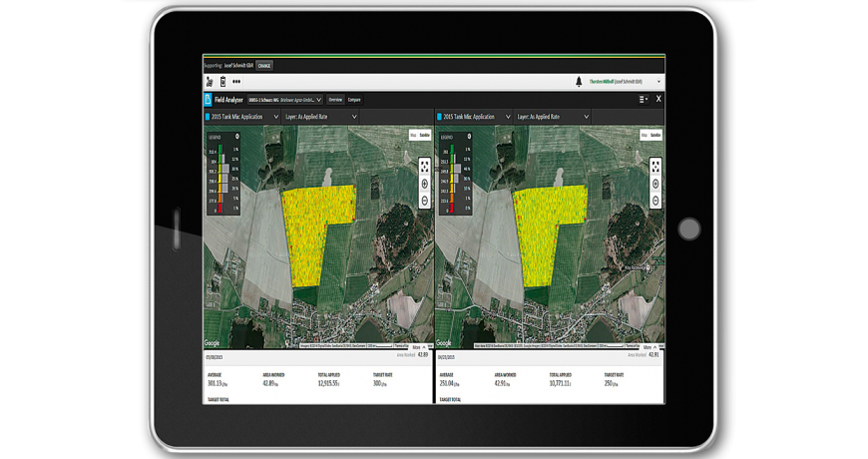Collapse the left map legend
The width and height of the screenshot is (868, 459).
[x=236, y=137]
